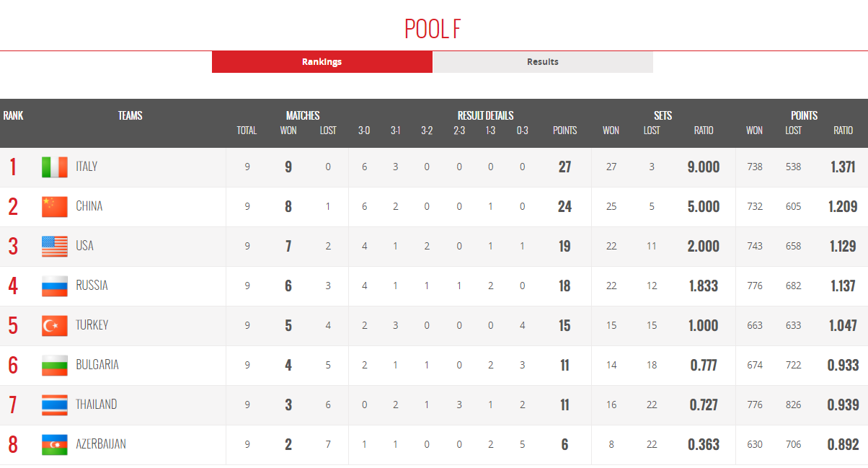Select the Rankings tab
This screenshot has width=868, height=468.
(322, 62)
